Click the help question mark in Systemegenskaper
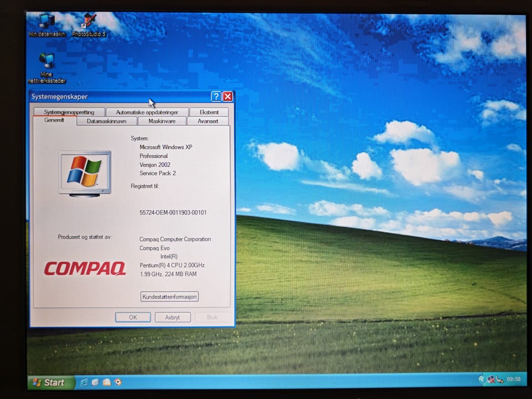 point(216,96)
